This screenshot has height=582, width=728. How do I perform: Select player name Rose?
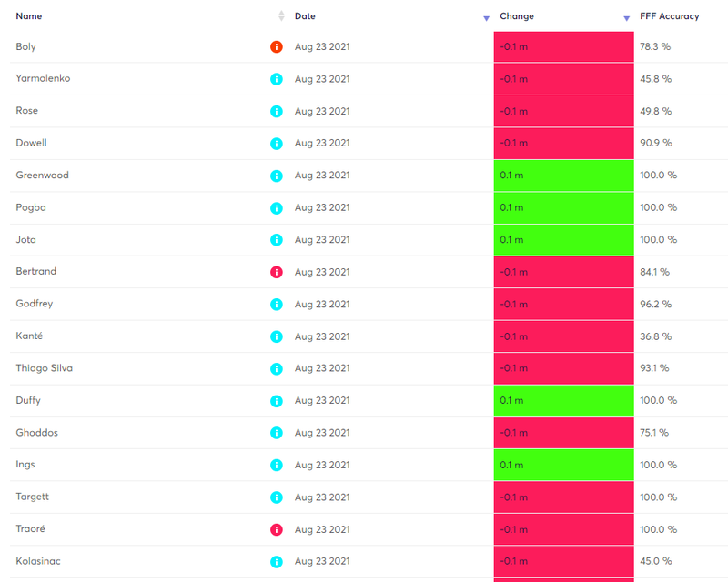[27, 111]
